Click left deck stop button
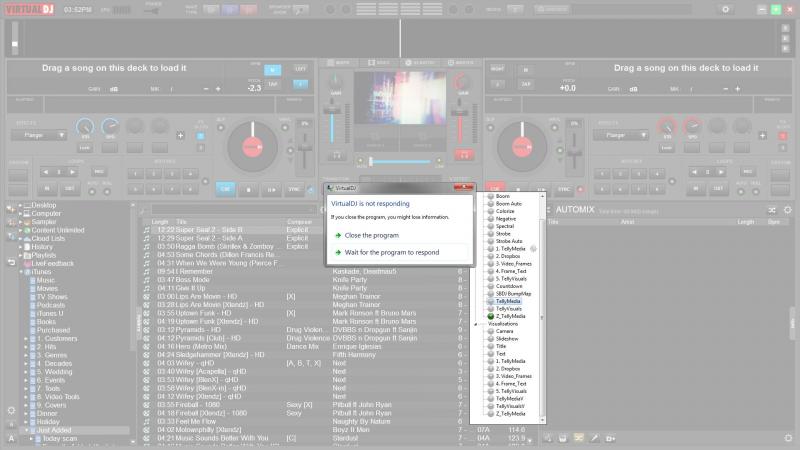The width and height of the screenshot is (800, 450). [248, 189]
